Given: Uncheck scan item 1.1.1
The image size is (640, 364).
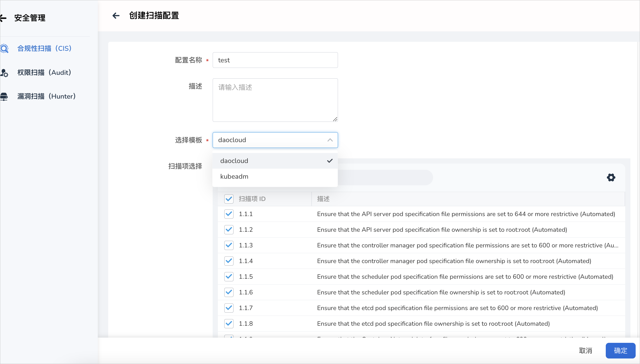Looking at the screenshot, I should click(229, 214).
